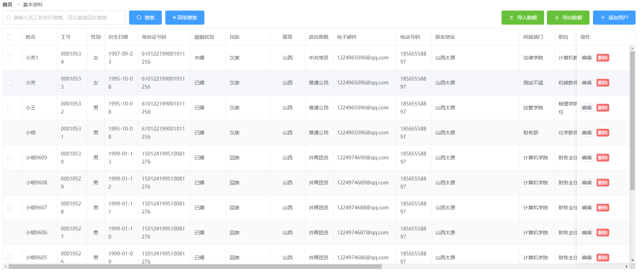
Task: Click the scroll-right arrow of the horizontal scrollbar
Action: 627,267
